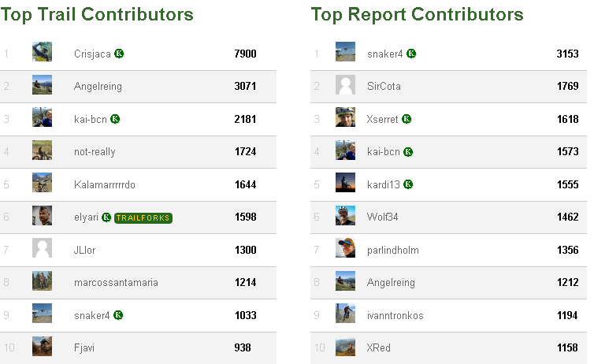The height and width of the screenshot is (364, 594).
Task: Click the green badge next to Xserret
Action: pos(407,119)
